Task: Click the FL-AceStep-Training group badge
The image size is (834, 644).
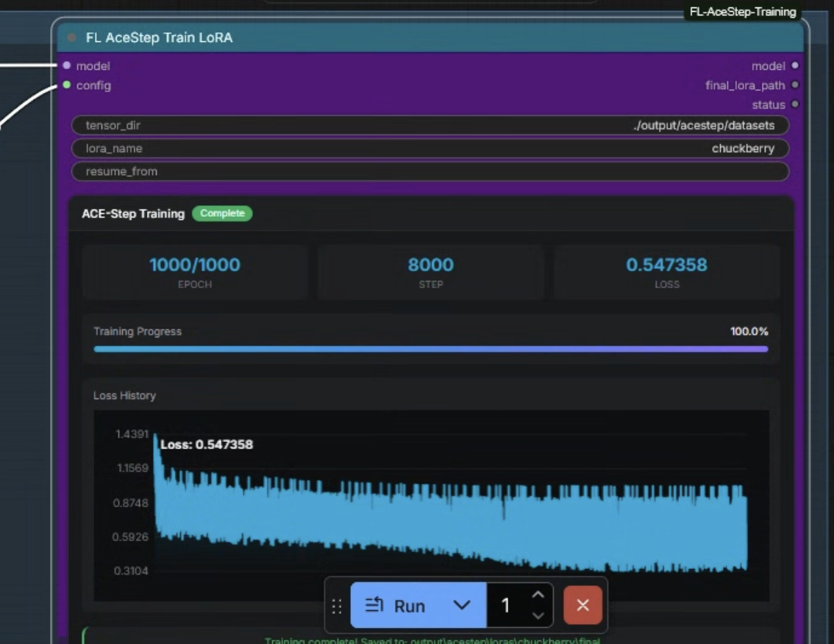Action: point(743,12)
